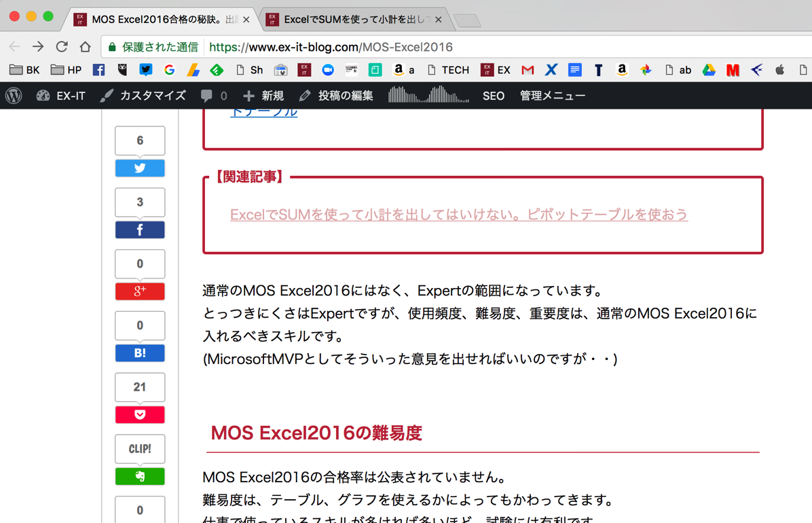The height and width of the screenshot is (523, 812).
Task: Clip the page with the green Evernote button
Action: 140,476
